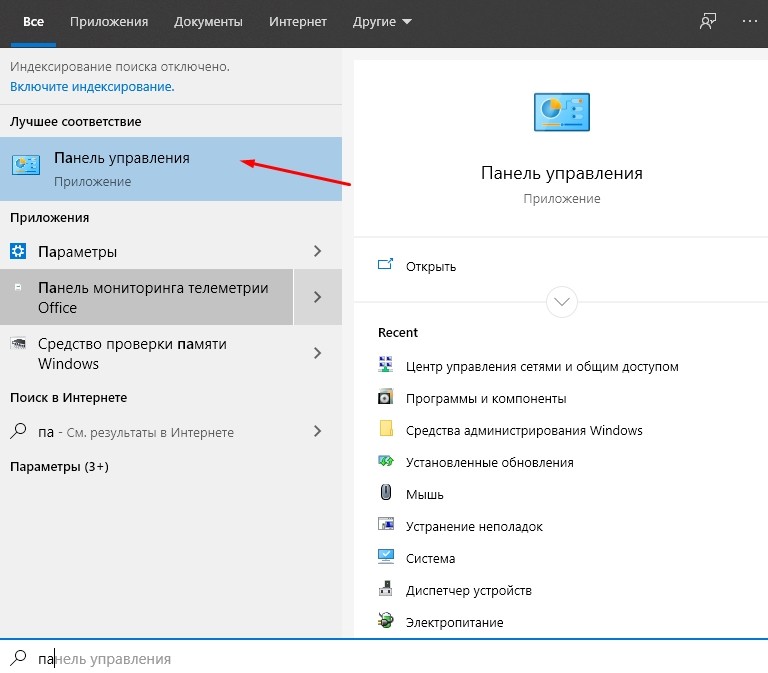
Task: Open Программы и компоненты recent item
Action: pyautogui.click(x=486, y=399)
